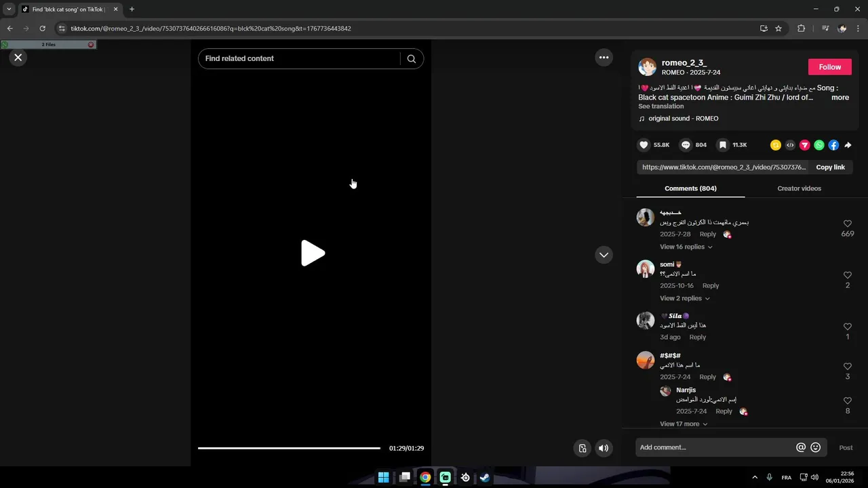Click browser Back arrow
This screenshot has width=868, height=488.
[10, 28]
